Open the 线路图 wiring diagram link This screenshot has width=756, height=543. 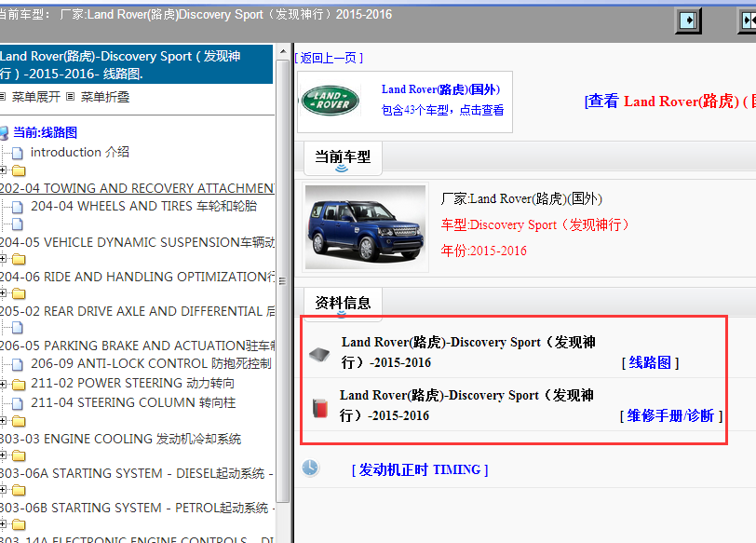[650, 362]
